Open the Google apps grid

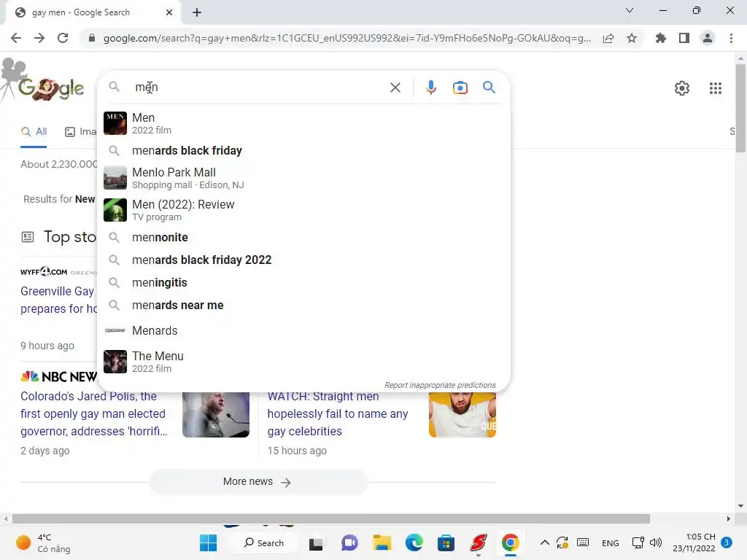pyautogui.click(x=716, y=88)
